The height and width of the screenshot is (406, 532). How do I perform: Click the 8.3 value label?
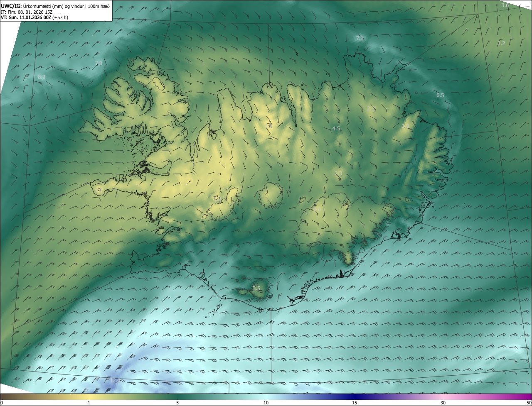coord(42,77)
